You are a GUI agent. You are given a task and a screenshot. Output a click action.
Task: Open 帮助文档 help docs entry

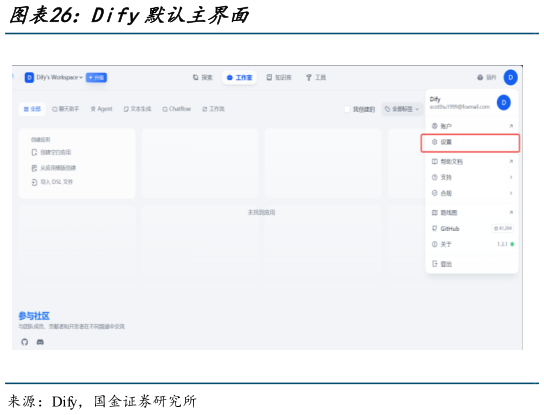[472, 161]
